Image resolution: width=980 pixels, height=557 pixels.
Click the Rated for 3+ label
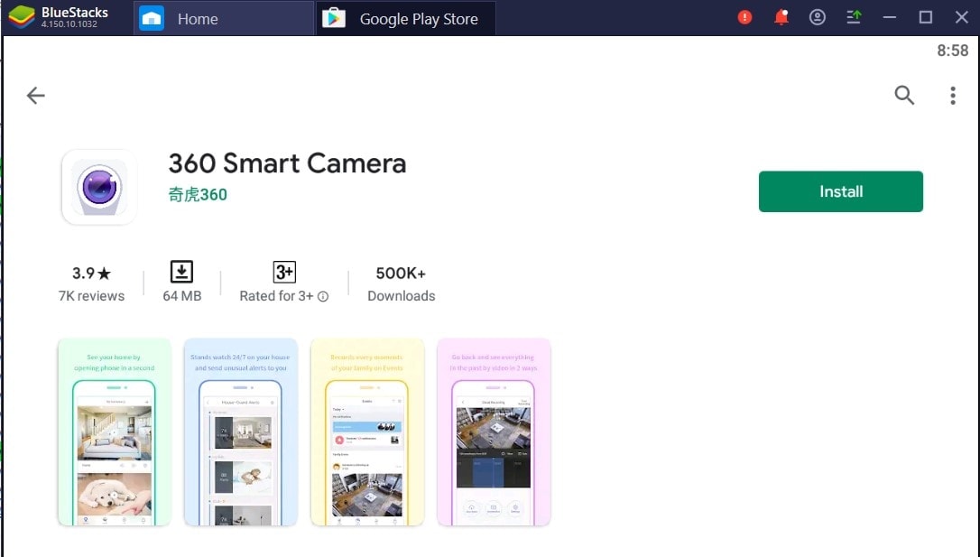click(x=276, y=296)
